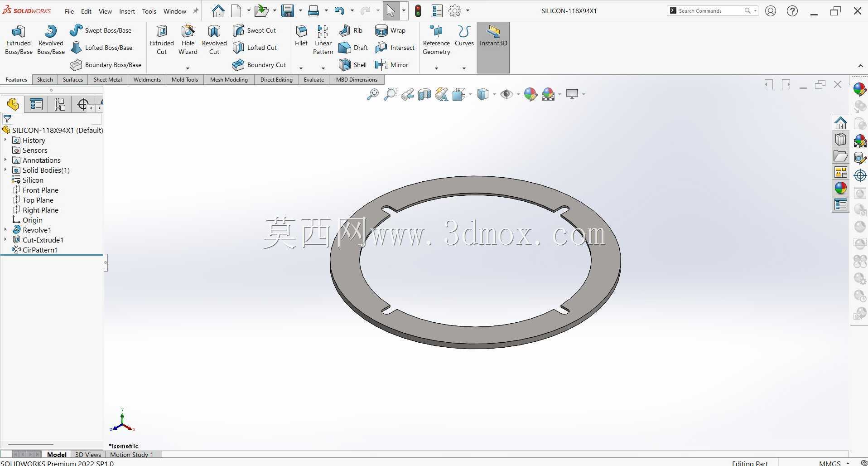
Task: Open the Section View tool
Action: click(424, 94)
